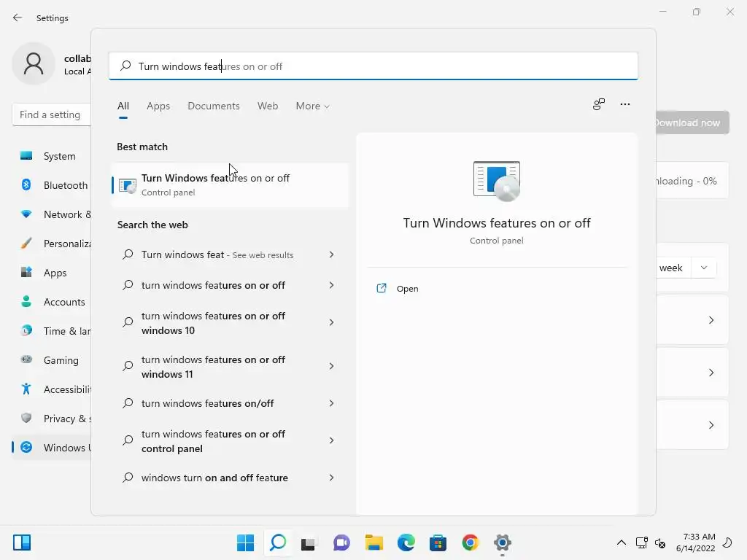Expand 'windows turn on and off feature' arrow
Viewport: 747px width, 560px height.
(332, 478)
